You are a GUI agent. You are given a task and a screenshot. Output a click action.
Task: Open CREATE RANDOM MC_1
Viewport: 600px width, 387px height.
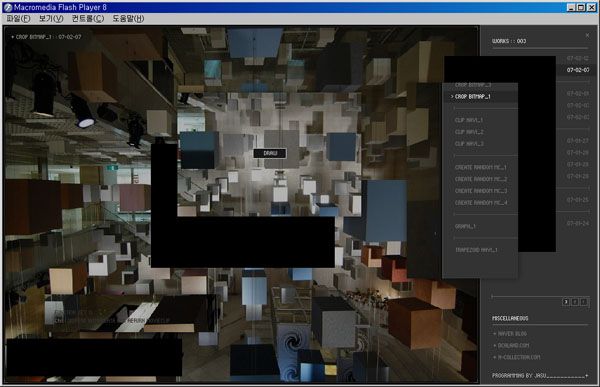click(481, 167)
